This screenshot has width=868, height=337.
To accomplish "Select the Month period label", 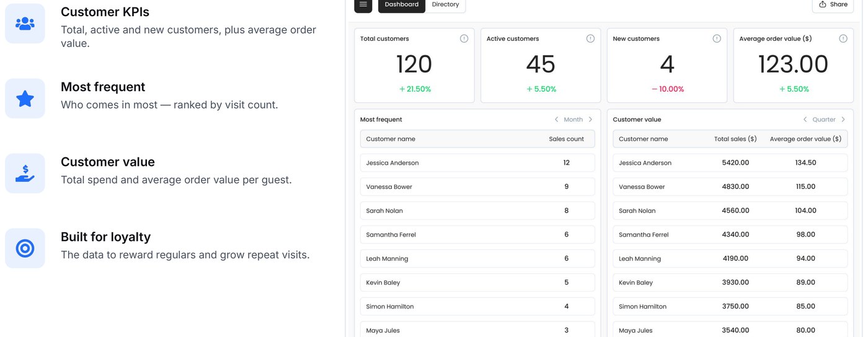I will click(573, 120).
